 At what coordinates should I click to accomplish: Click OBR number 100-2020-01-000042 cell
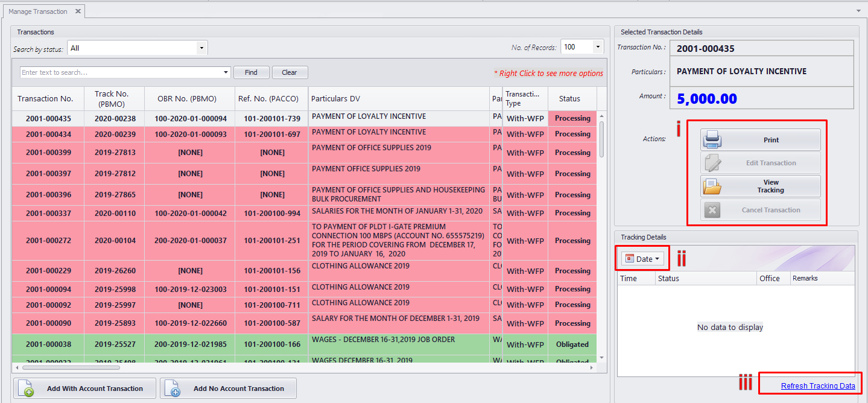(x=190, y=213)
